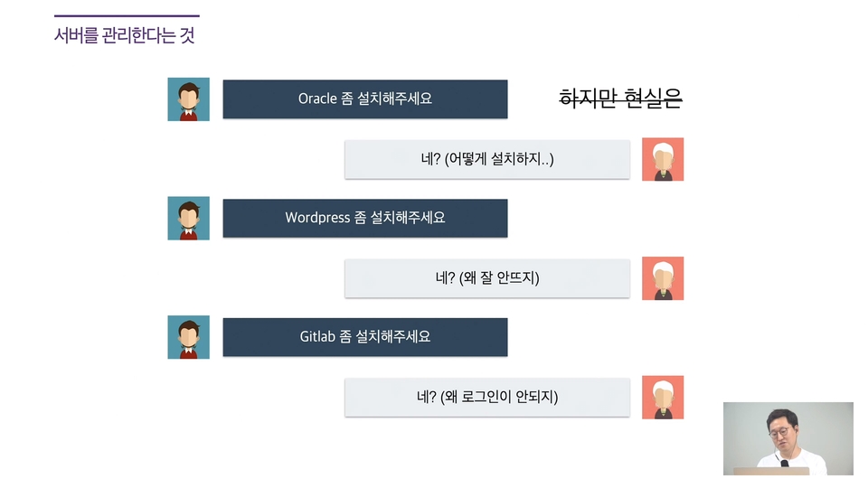
Task: Click the white-haired avatar next to 왜 잘 안뜨지
Action: click(663, 277)
